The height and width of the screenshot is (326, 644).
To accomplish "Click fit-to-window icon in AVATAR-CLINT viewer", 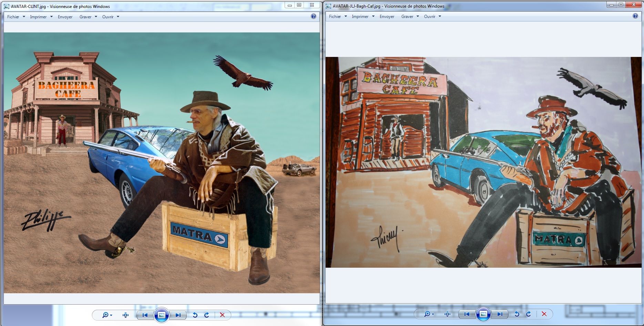I will pyautogui.click(x=125, y=315).
